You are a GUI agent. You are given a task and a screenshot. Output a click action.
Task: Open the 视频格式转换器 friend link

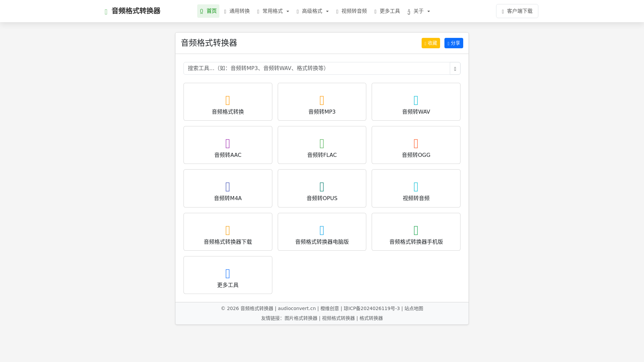coord(338,318)
